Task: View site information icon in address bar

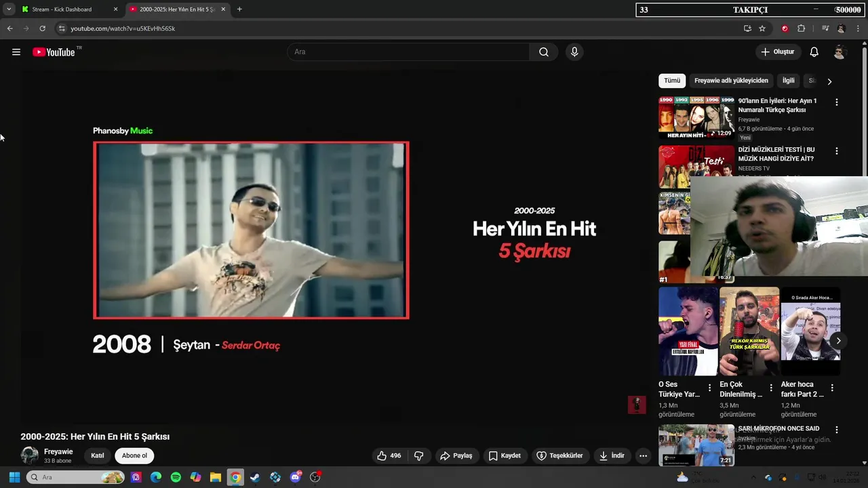Action: coord(62,28)
